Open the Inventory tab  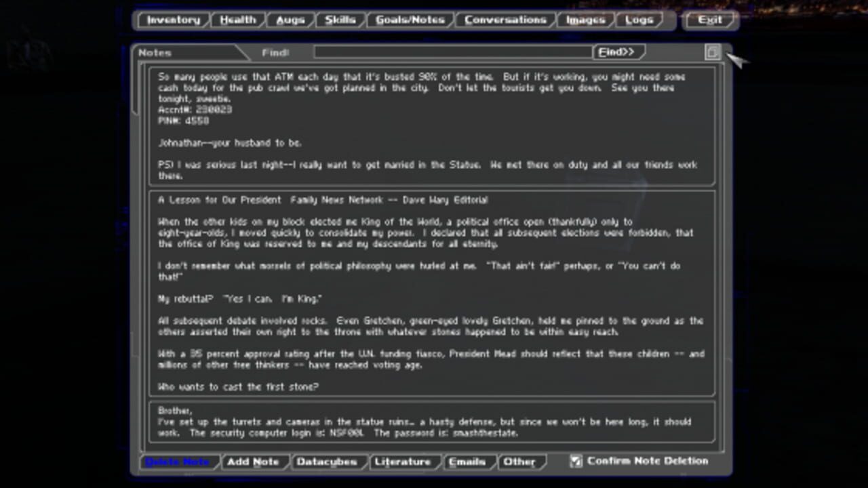pyautogui.click(x=173, y=20)
